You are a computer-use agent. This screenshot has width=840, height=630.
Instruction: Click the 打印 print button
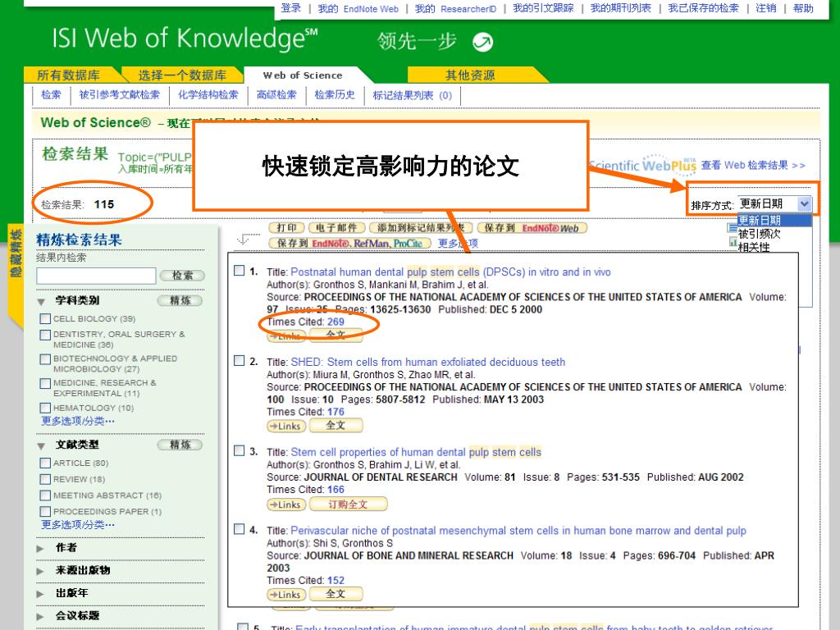coord(286,228)
